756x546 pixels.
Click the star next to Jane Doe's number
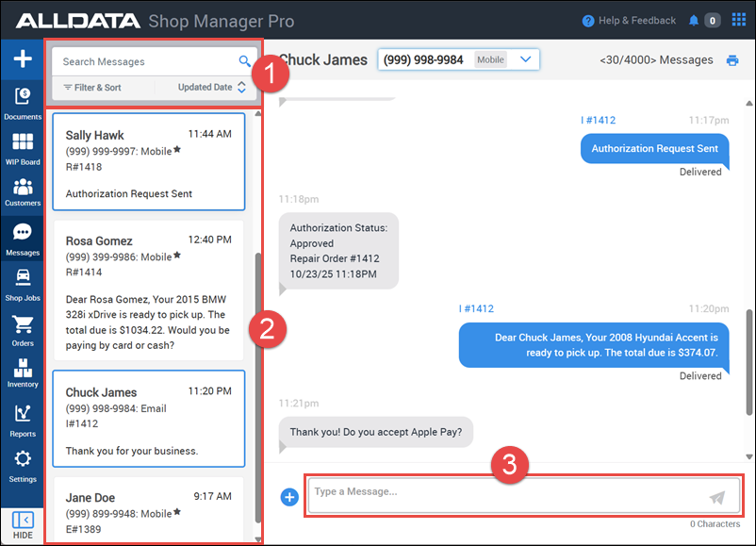pyautogui.click(x=177, y=512)
